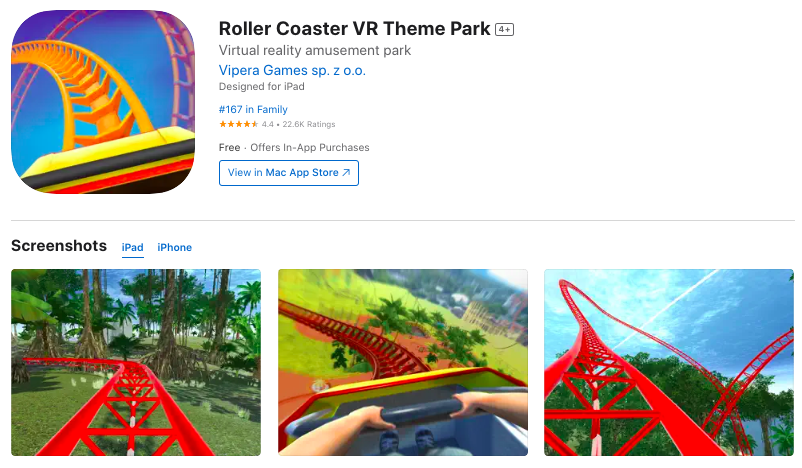Click the 22.6K Ratings text
802x468 pixels.
(309, 124)
